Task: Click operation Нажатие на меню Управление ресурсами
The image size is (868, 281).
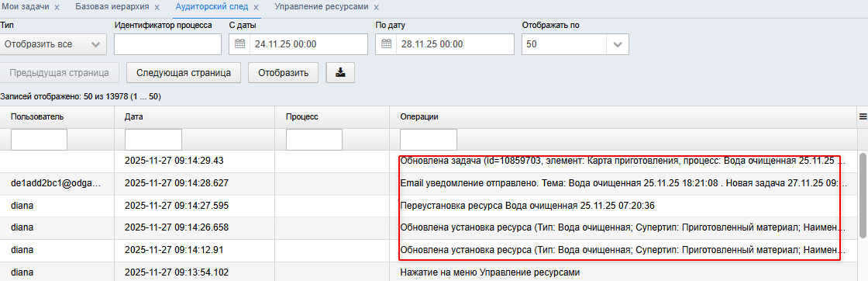Action: 489,272
